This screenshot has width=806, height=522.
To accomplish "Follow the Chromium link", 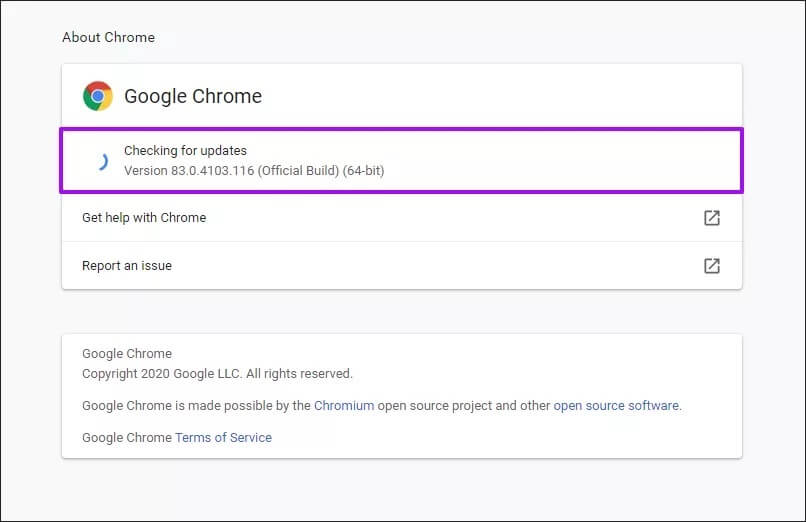I will (344, 405).
